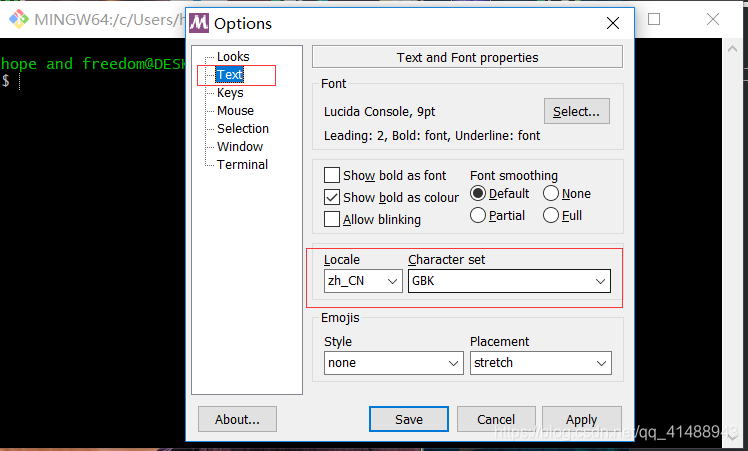Click the About... button
The height and width of the screenshot is (451, 748).
238,420
